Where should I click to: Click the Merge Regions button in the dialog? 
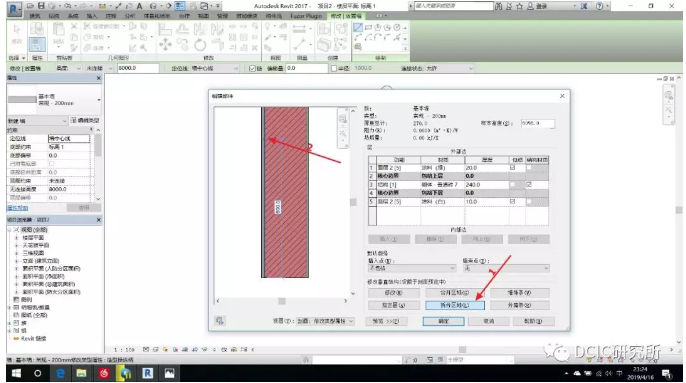(x=455, y=292)
